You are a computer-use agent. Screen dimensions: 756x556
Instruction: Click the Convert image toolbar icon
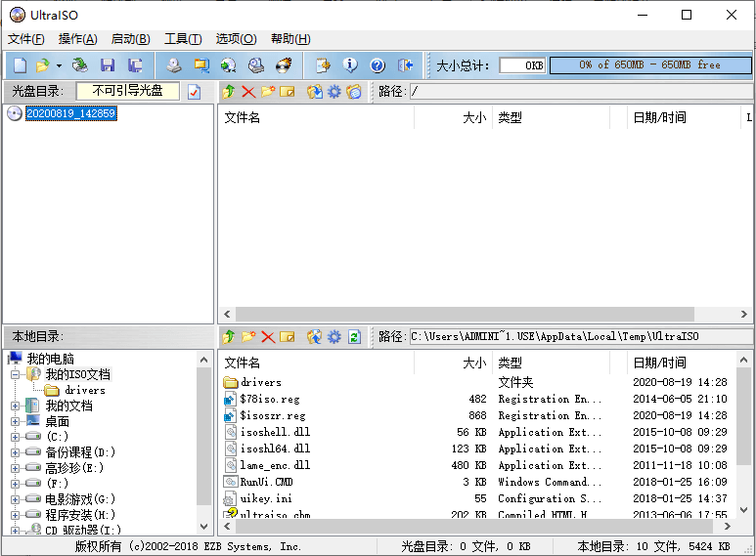click(229, 65)
